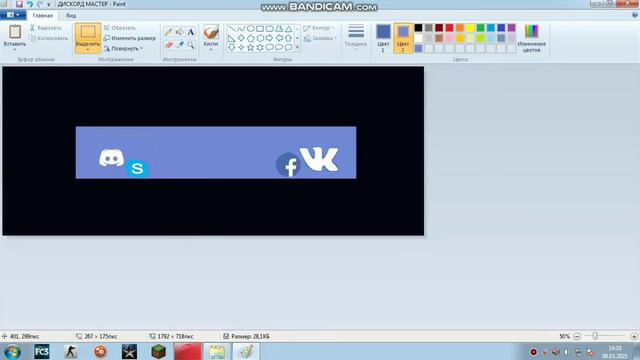This screenshot has height=360, width=640.
Task: Open the Контур (Outline) dropdown
Action: (319, 28)
